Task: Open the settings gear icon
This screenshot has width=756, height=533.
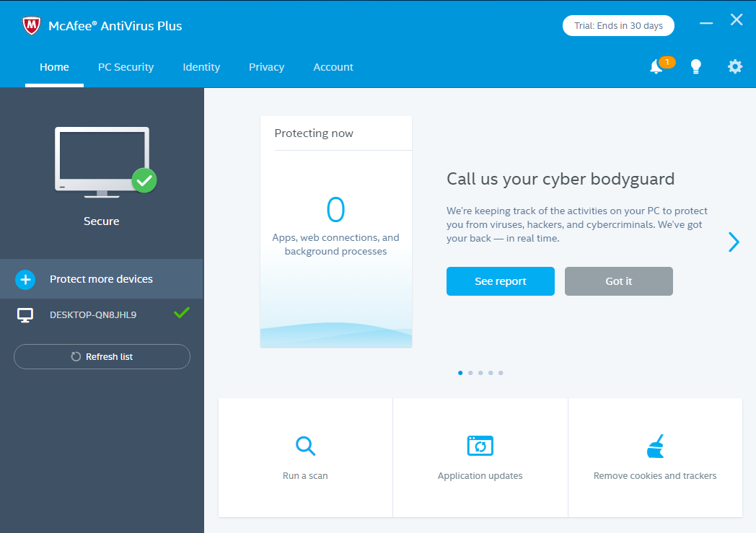Action: click(x=735, y=66)
